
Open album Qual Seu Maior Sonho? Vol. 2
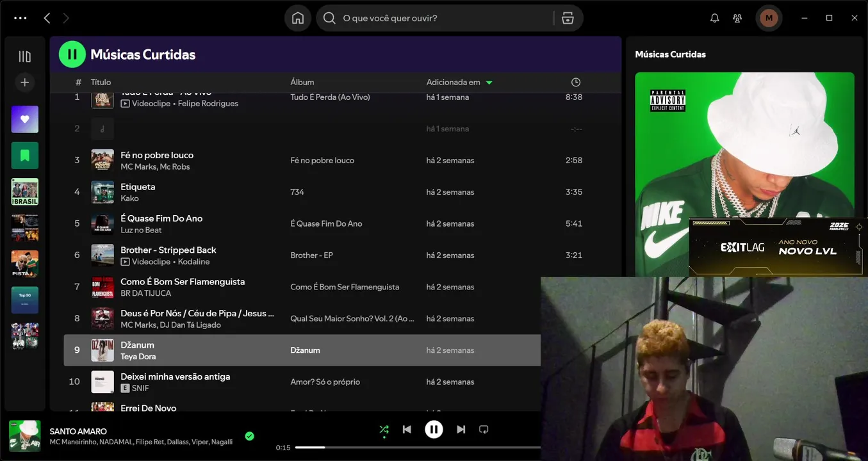click(x=352, y=318)
